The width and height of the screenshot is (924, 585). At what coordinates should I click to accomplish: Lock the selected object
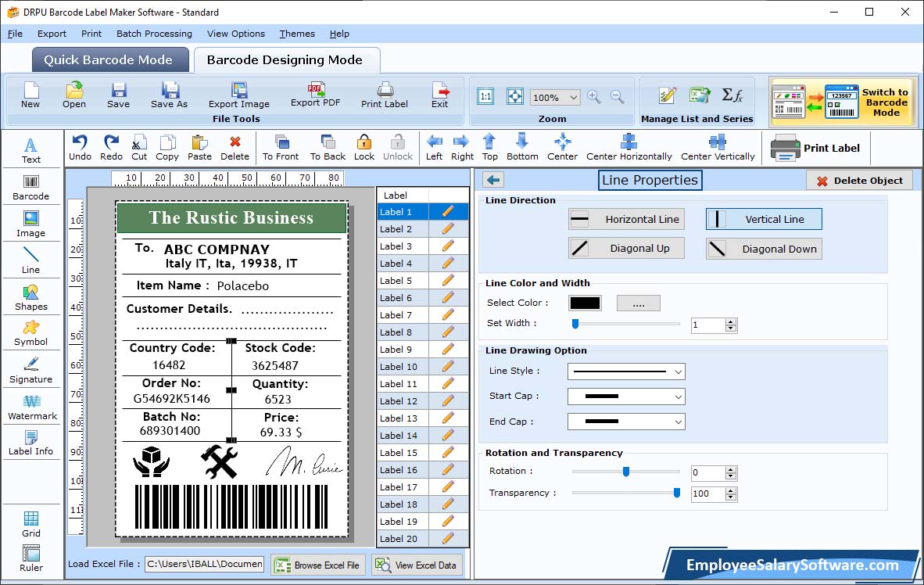click(x=364, y=148)
